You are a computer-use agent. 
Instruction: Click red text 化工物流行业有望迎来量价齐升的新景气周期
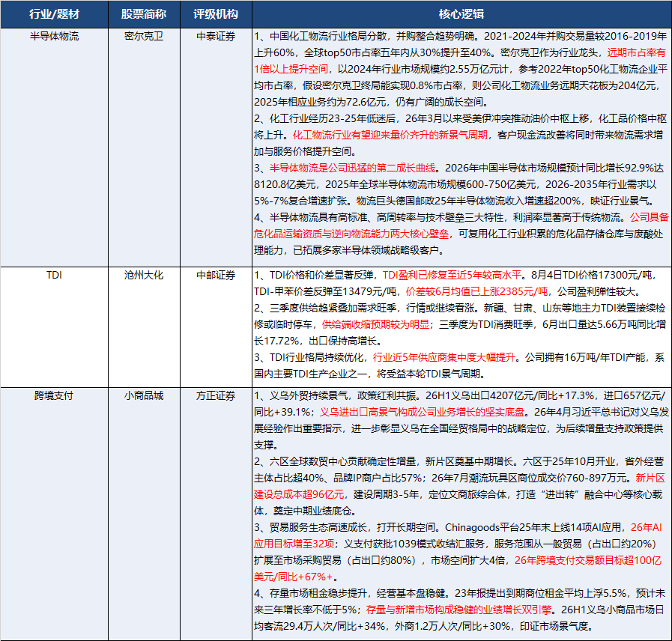point(390,135)
